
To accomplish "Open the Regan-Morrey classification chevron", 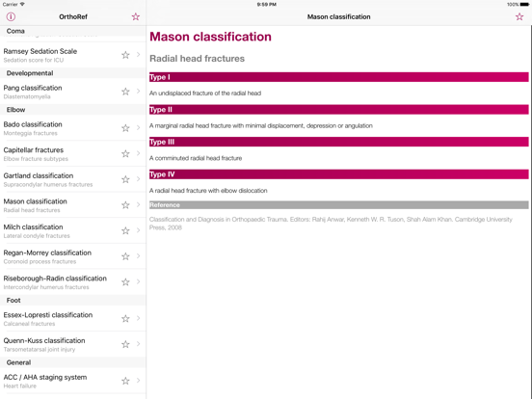I will [139, 255].
